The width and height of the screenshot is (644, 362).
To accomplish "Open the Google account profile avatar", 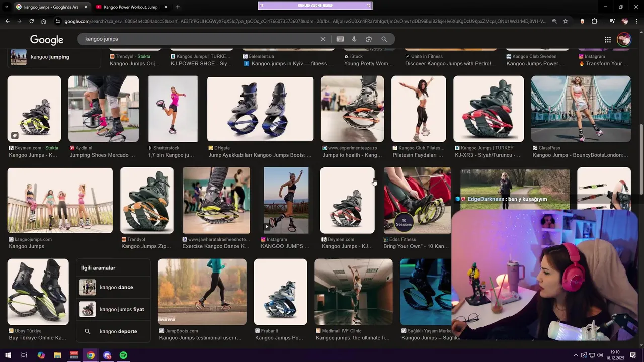I will click(624, 40).
